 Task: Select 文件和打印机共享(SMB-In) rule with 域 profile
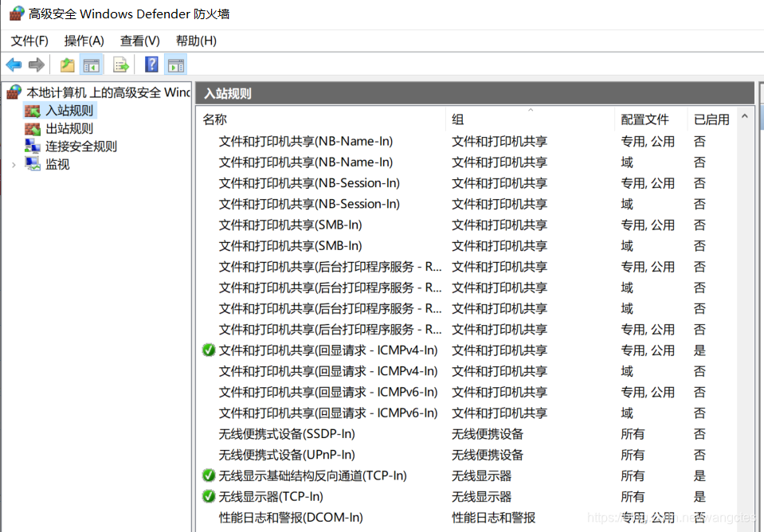click(291, 246)
